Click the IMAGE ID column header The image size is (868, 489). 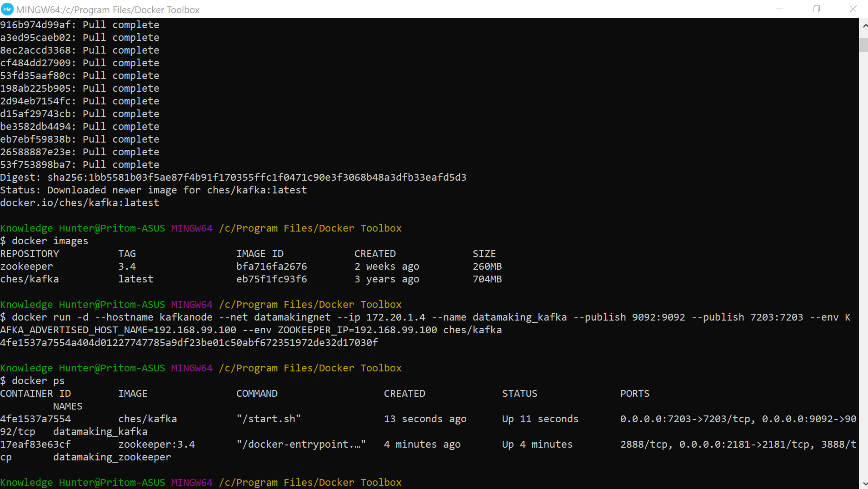click(x=260, y=254)
